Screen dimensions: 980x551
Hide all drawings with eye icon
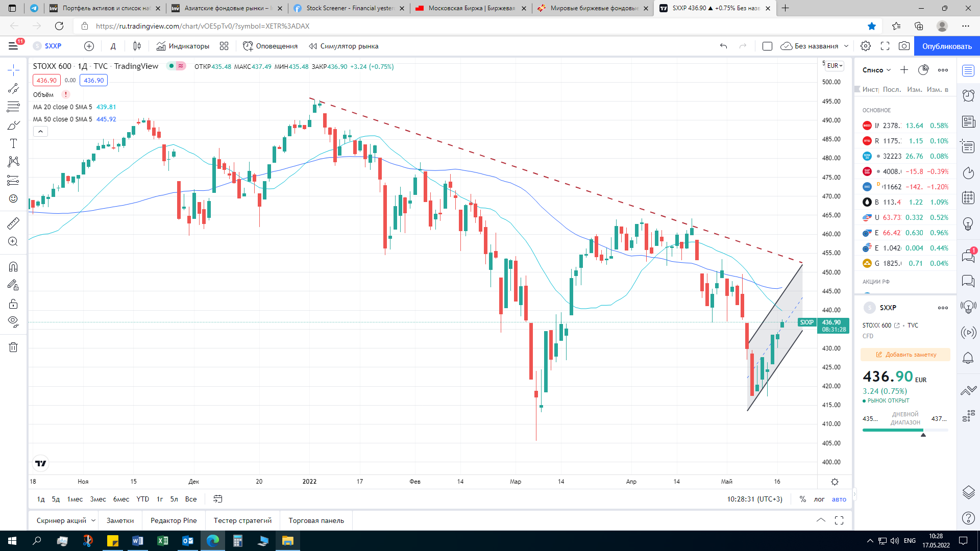[13, 322]
